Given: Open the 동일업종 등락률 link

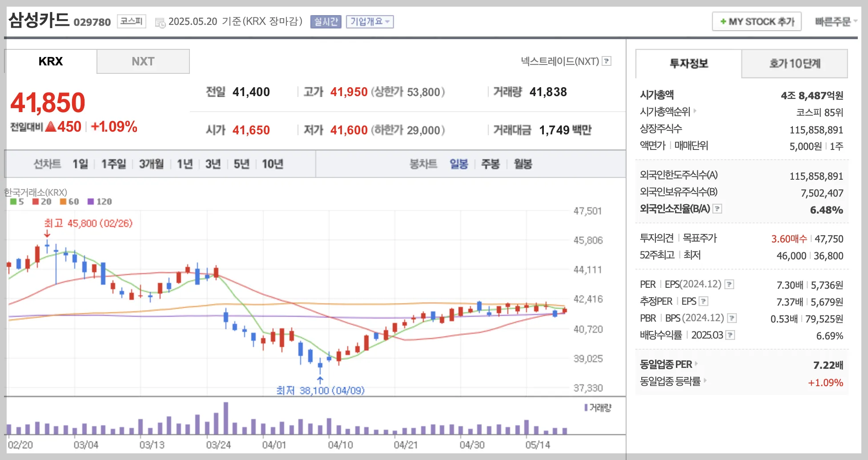Looking at the screenshot, I should pos(670,381).
